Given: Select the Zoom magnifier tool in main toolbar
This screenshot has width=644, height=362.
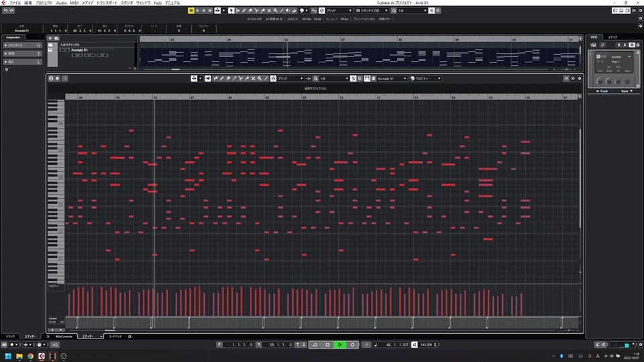Looking at the screenshot, I should pyautogui.click(x=275, y=10).
